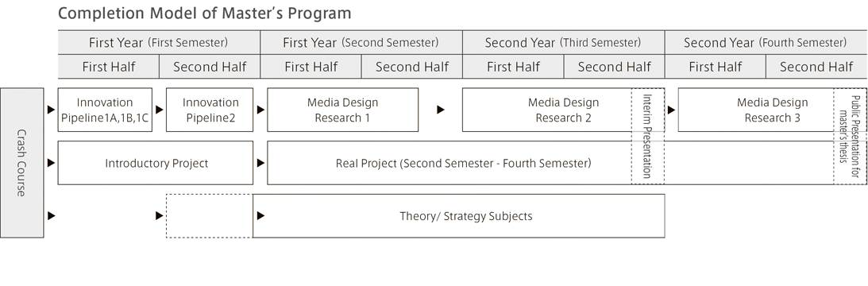Click the arrow before Media Design Research 3
Viewport: 868px width, 286px height.
click(672, 110)
